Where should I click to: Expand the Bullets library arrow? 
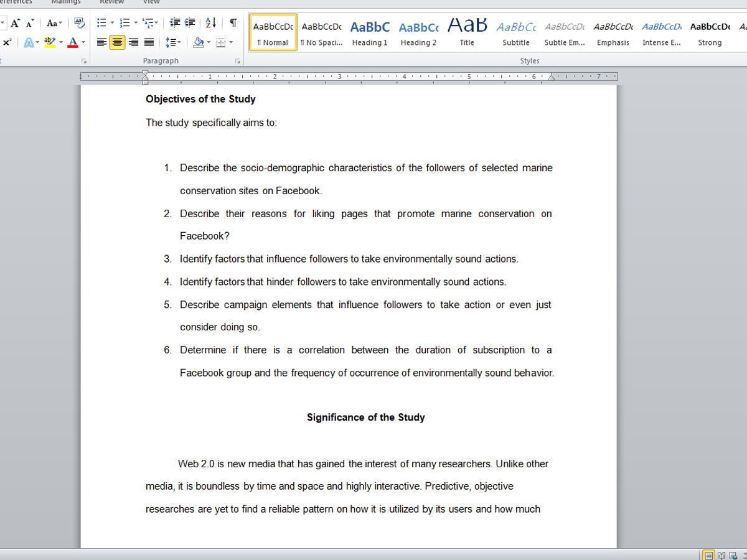[112, 23]
